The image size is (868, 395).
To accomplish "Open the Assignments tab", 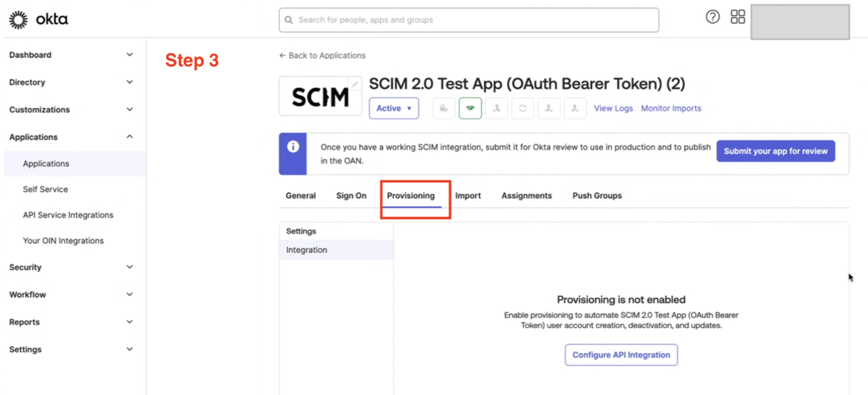I will pyautogui.click(x=527, y=196).
